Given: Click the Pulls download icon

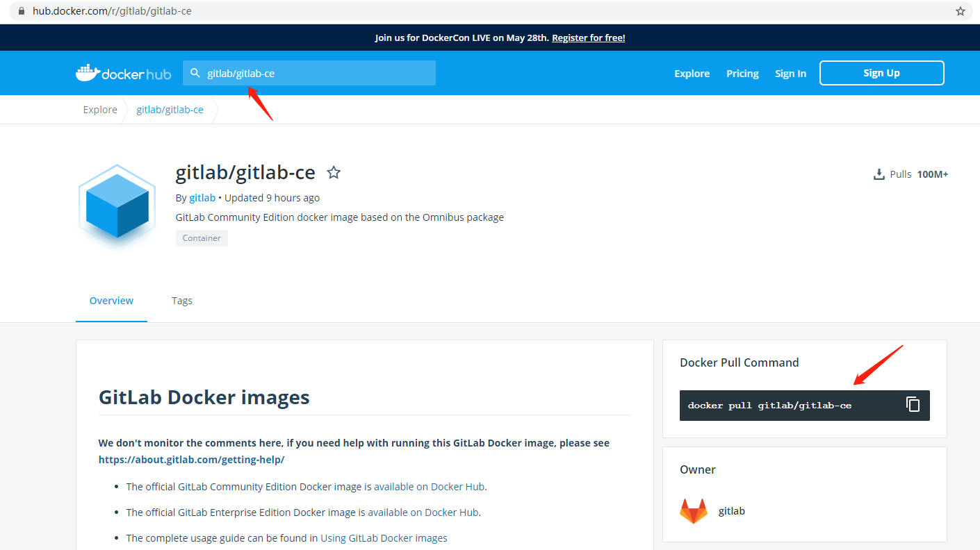Looking at the screenshot, I should click(x=879, y=174).
